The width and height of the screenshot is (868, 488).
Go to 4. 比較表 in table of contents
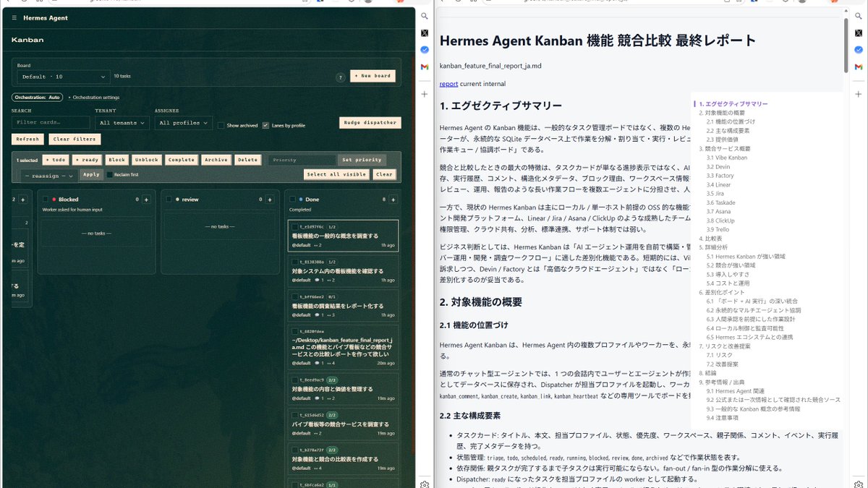pos(710,238)
